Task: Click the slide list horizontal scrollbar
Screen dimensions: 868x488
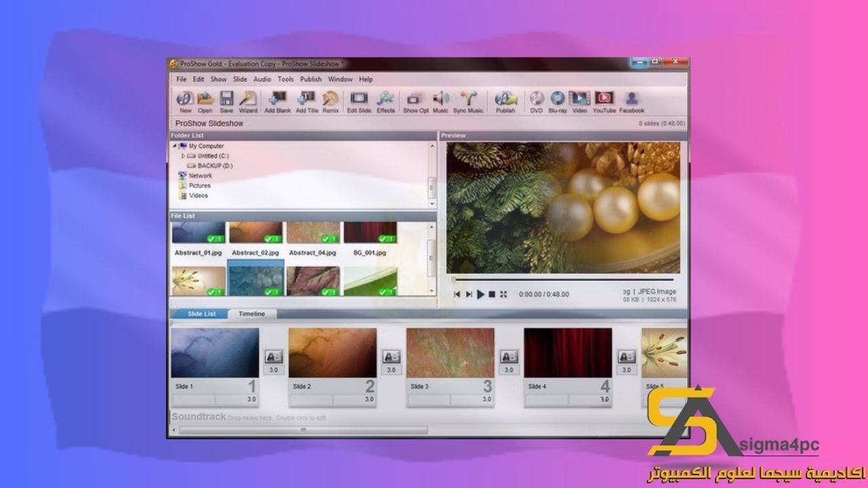Action: (304, 430)
